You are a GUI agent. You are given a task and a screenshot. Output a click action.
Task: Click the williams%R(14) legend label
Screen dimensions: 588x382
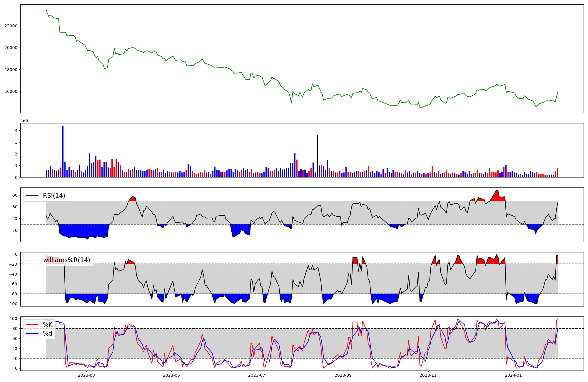[x=66, y=260]
